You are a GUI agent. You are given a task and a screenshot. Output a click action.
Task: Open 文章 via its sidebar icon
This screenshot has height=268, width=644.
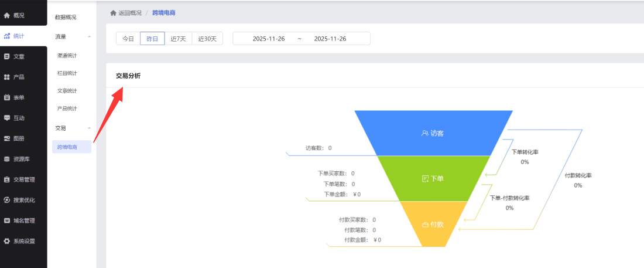[7, 57]
